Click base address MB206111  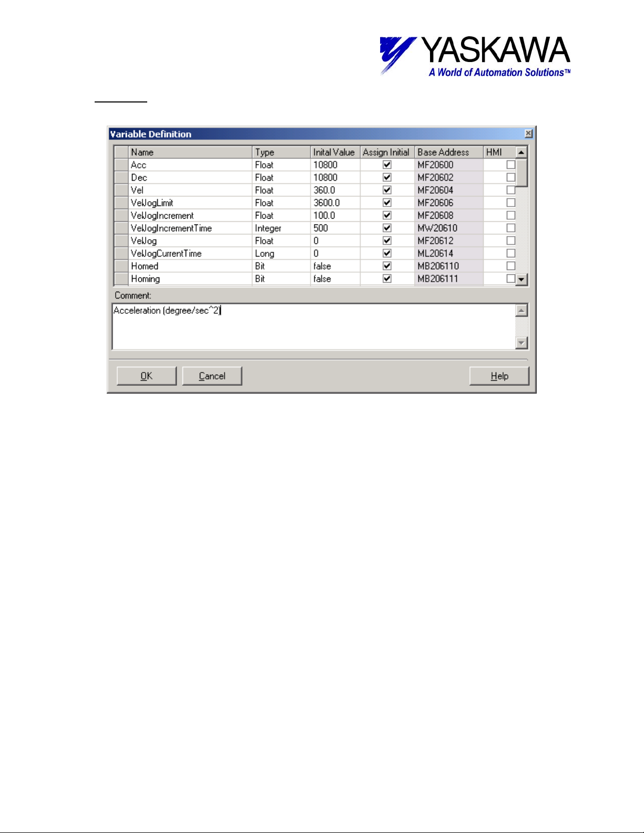448,278
